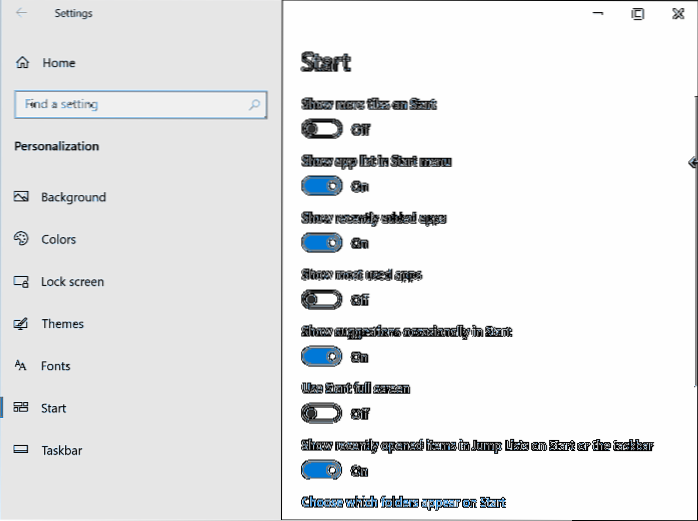Turn on Use Start full screen

click(322, 412)
